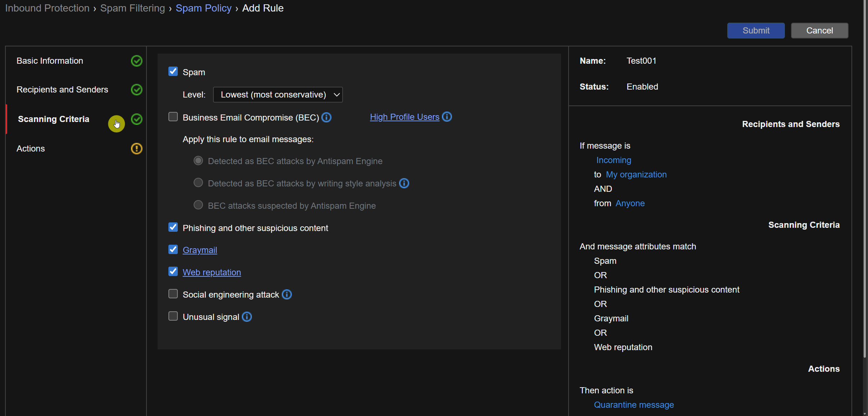
Task: Click the Submit button
Action: click(x=756, y=31)
